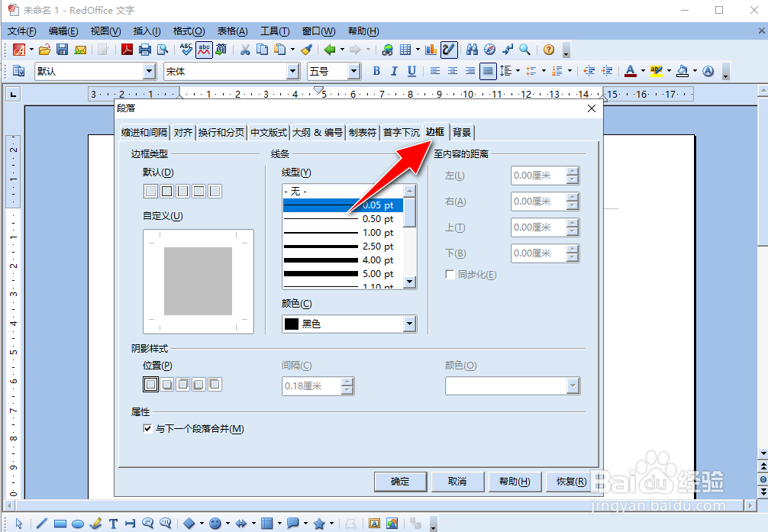
Task: Click the paragraph background color bucket icon
Action: 682,71
